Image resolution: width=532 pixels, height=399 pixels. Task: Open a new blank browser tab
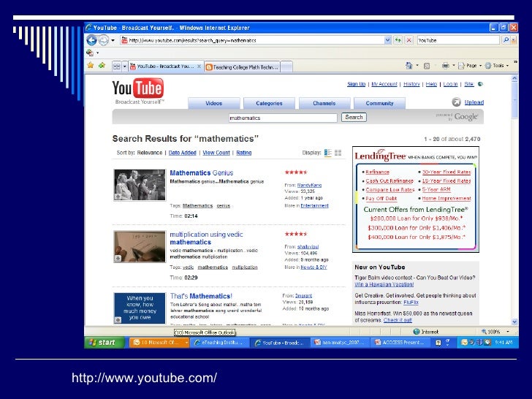286,66
